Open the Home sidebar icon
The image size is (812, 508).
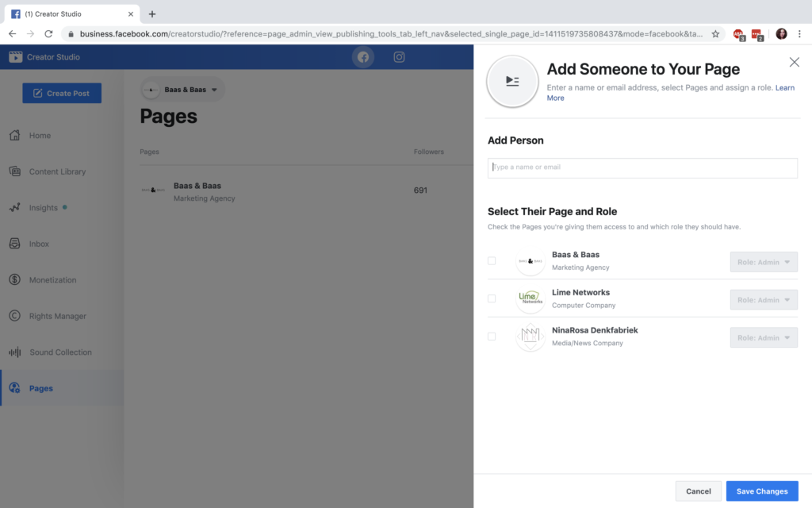pyautogui.click(x=14, y=135)
